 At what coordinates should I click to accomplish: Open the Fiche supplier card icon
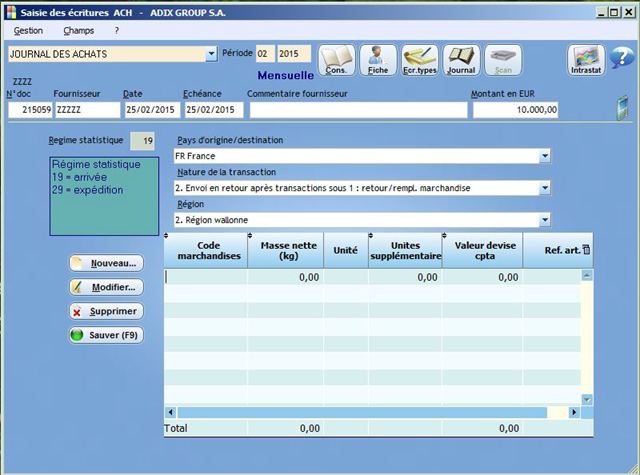click(x=378, y=60)
